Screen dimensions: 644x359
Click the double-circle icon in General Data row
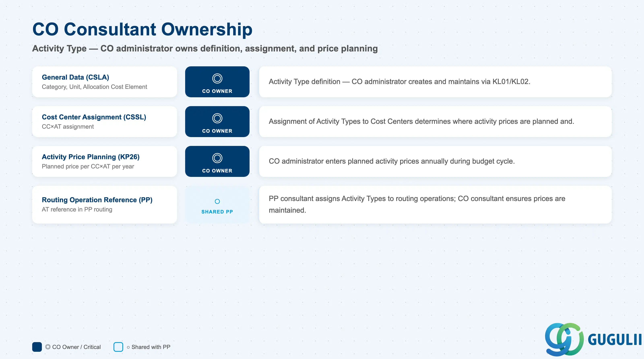(217, 78)
